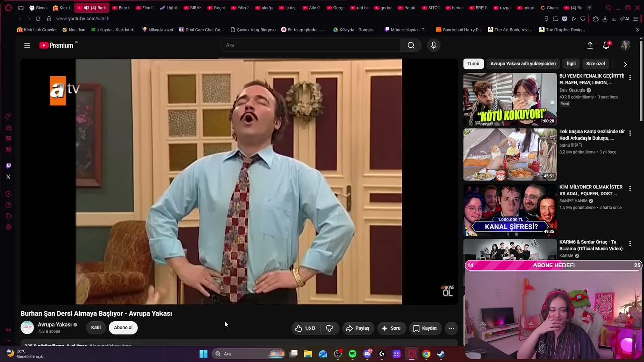Open the Avrupa Yakası channel name link
This screenshot has height=362, width=644.
55,325
